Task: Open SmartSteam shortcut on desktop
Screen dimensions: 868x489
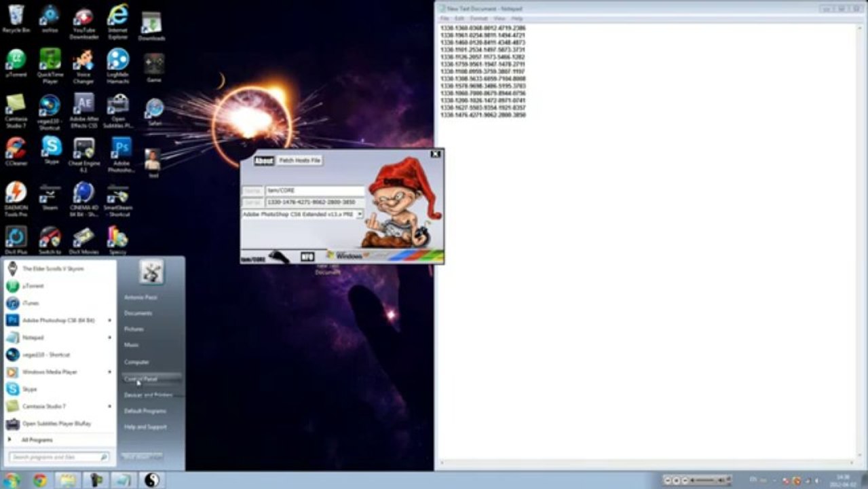Action: pyautogui.click(x=117, y=199)
